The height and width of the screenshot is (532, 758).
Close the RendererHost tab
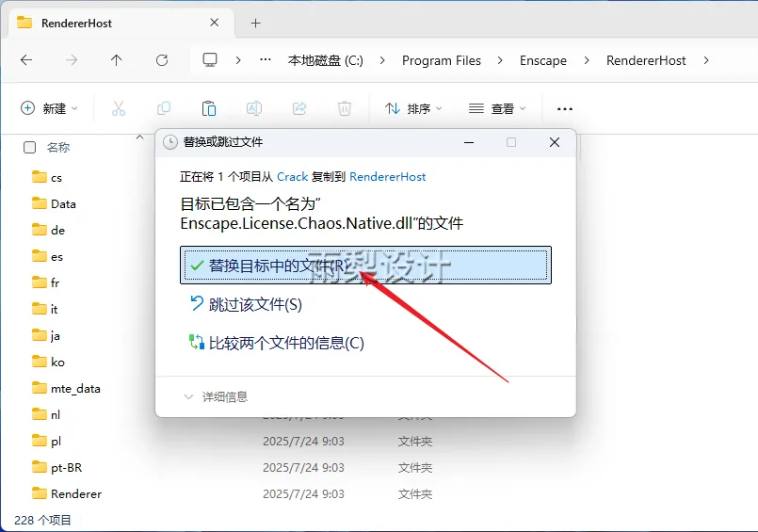(215, 23)
